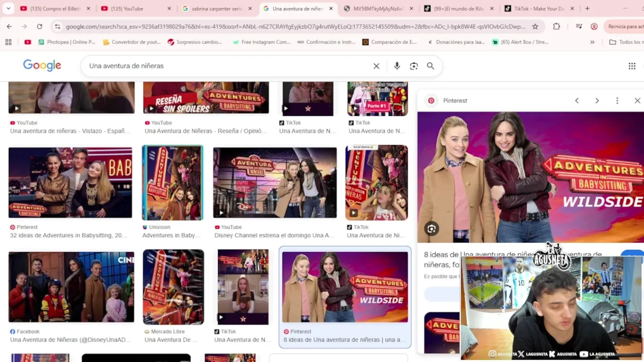Close the image preview panel
Image resolution: width=644 pixels, height=362 pixels.
click(x=637, y=101)
